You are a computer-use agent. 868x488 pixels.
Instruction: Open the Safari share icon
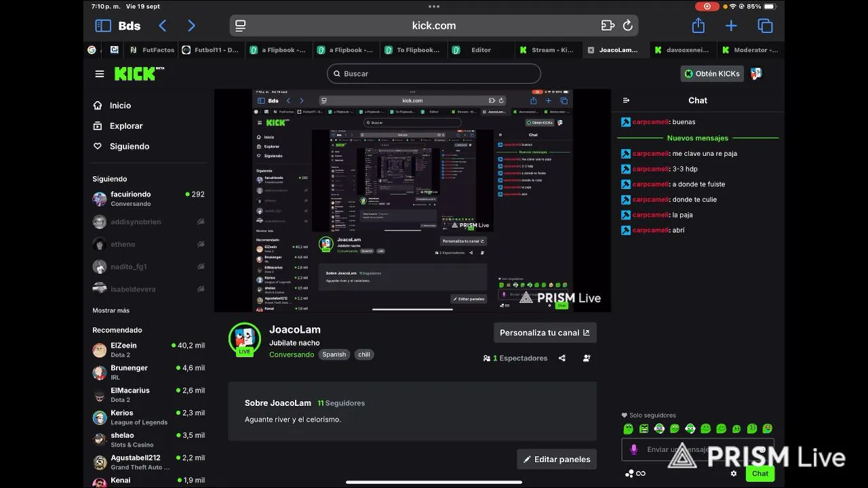698,26
